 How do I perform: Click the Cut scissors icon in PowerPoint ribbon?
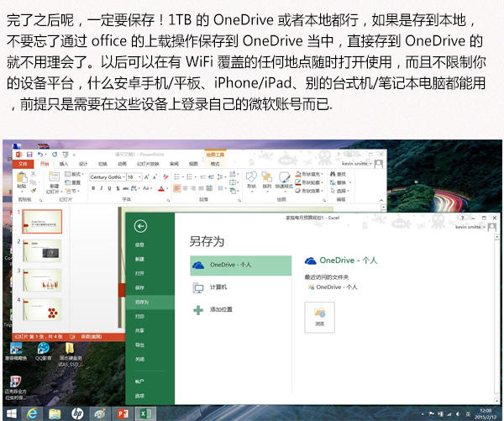(x=33, y=174)
